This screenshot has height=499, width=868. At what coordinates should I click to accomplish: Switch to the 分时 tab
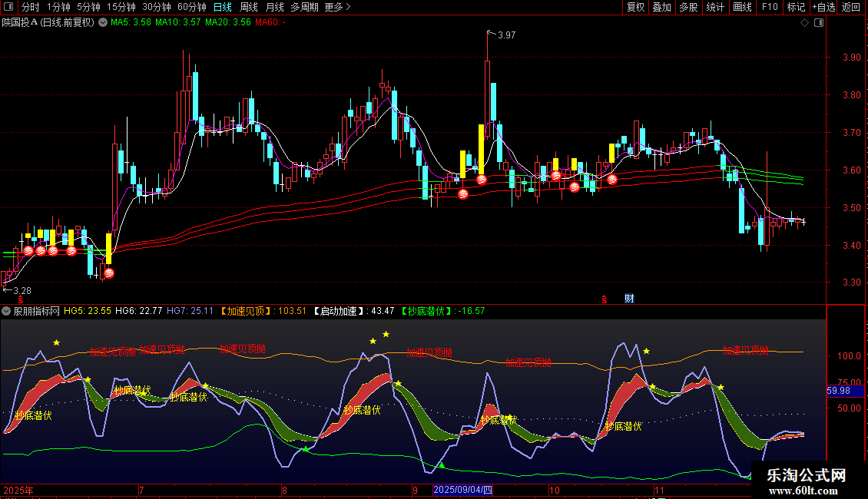click(31, 7)
